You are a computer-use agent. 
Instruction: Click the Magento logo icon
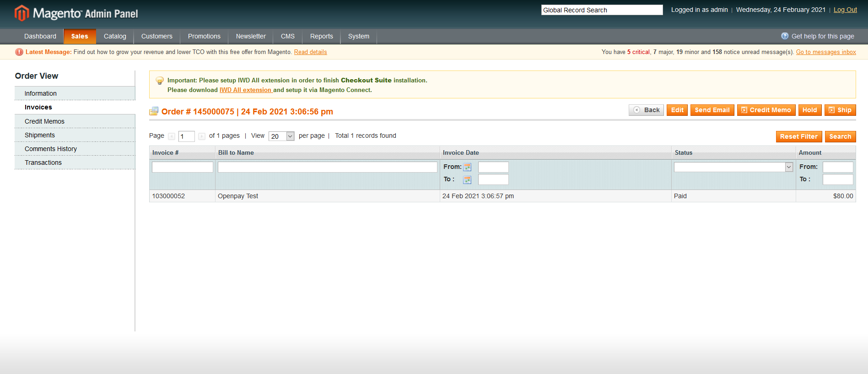(x=22, y=13)
